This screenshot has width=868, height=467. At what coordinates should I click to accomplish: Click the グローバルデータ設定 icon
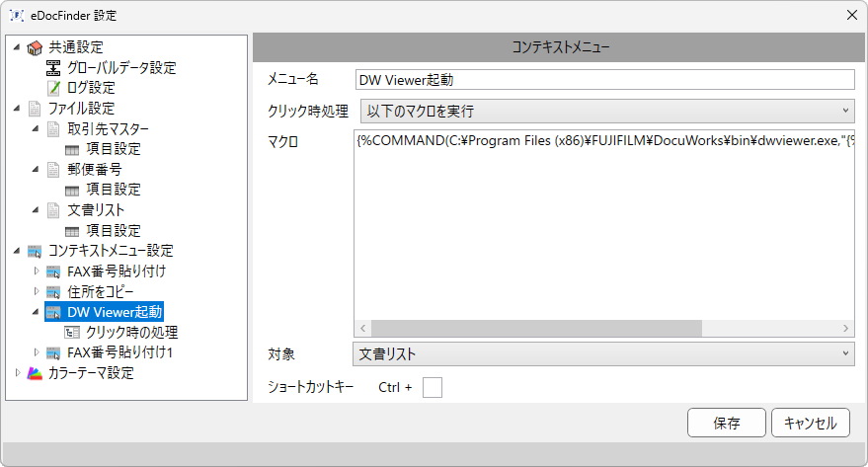click(x=53, y=68)
